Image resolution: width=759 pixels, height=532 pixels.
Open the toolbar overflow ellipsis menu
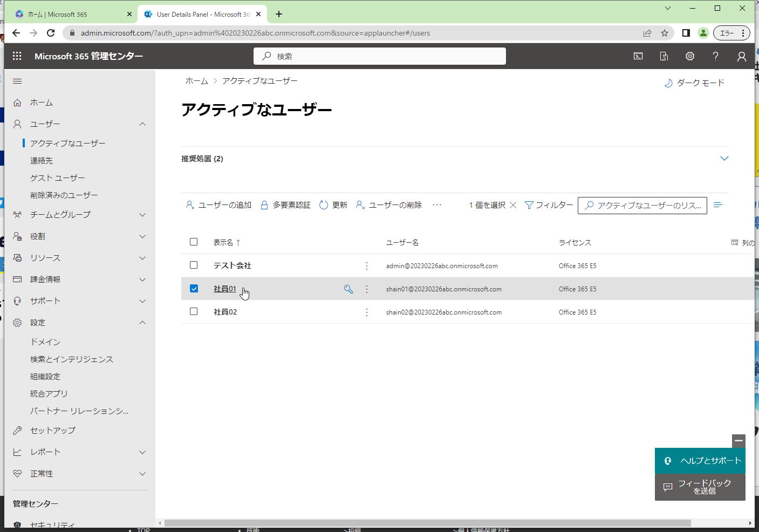tap(437, 205)
